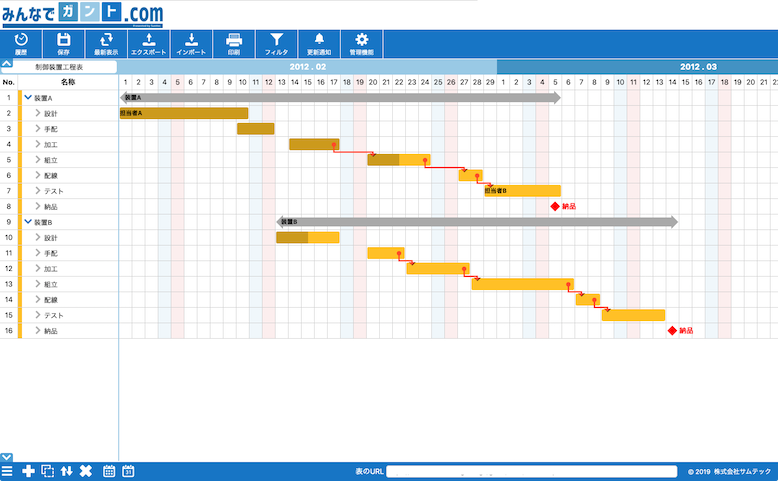Collapse header with top-left up chevron
This screenshot has height=481, width=778.
point(7,65)
